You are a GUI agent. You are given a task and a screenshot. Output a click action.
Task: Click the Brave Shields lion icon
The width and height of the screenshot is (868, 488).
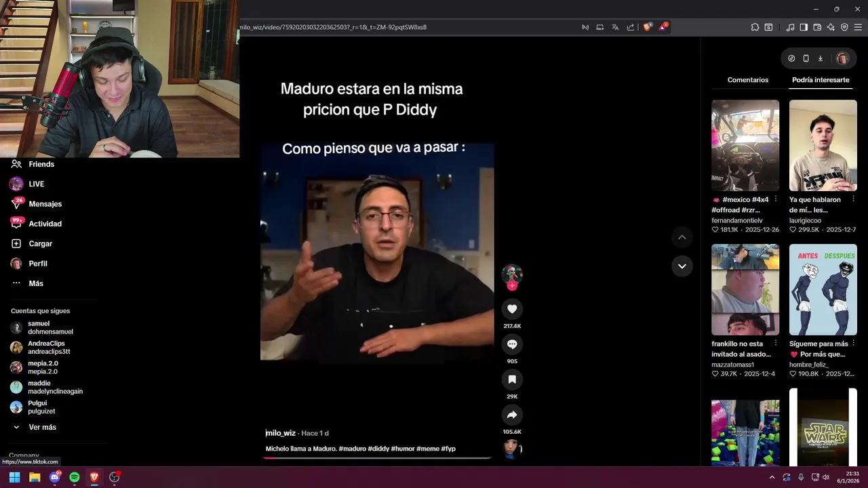click(x=647, y=27)
